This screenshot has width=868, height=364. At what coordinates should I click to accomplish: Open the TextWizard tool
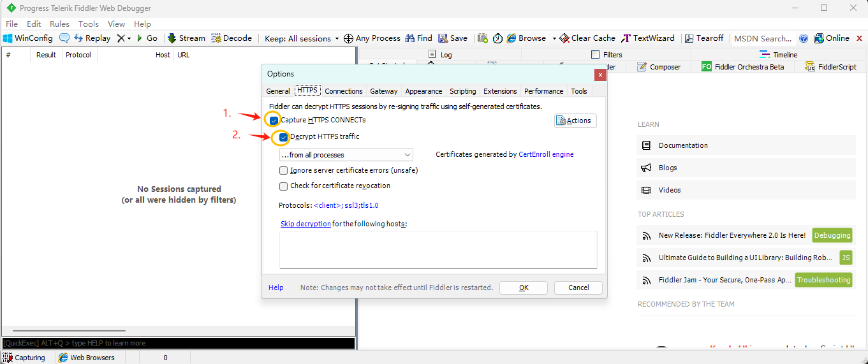click(648, 38)
